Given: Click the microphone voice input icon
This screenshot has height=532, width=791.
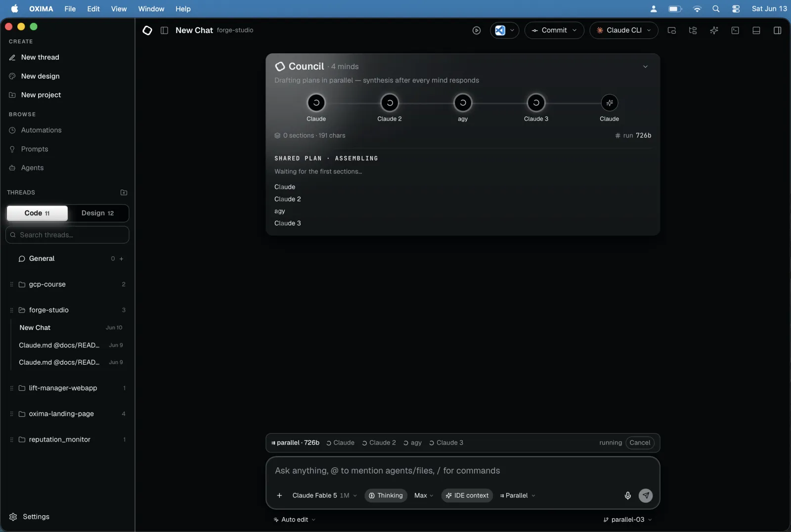Looking at the screenshot, I should [627, 496].
